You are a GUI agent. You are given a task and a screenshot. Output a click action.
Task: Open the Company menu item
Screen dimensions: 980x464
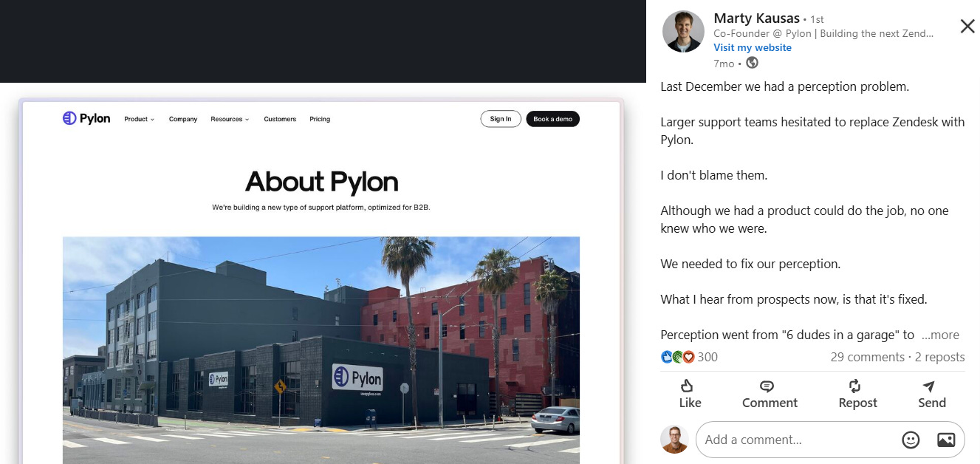pyautogui.click(x=183, y=119)
